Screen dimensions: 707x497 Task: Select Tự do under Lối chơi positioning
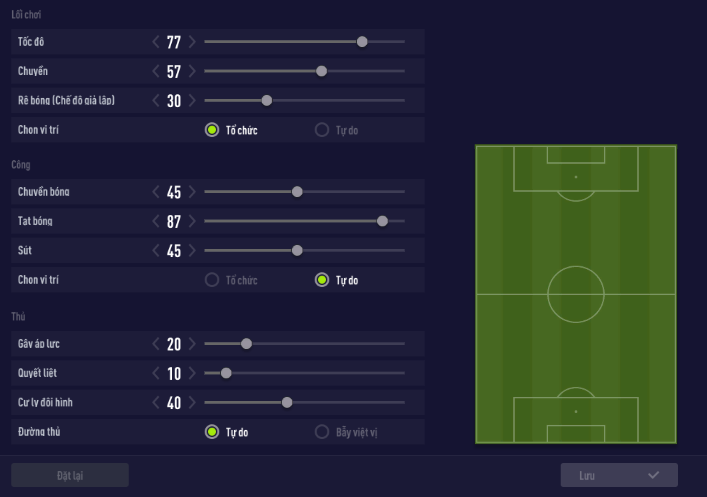click(322, 130)
